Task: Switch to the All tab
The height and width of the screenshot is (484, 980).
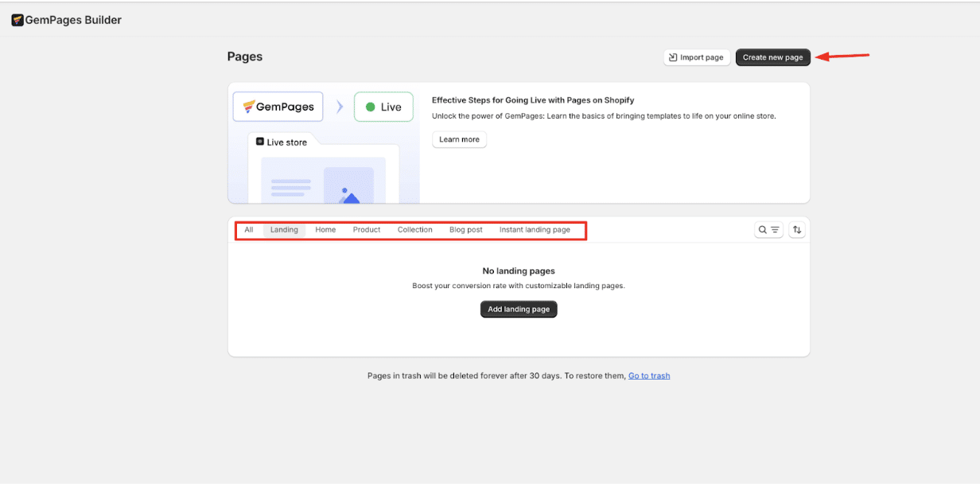Action: (x=249, y=230)
